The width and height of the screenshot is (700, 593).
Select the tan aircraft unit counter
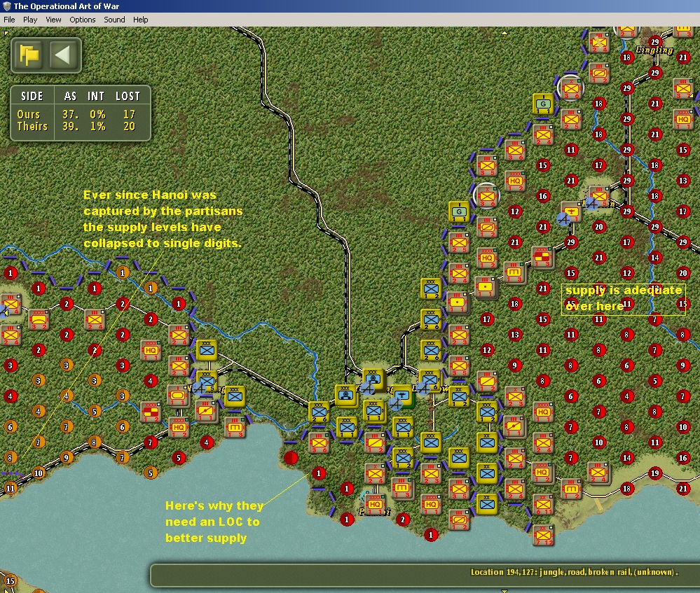pos(571,211)
